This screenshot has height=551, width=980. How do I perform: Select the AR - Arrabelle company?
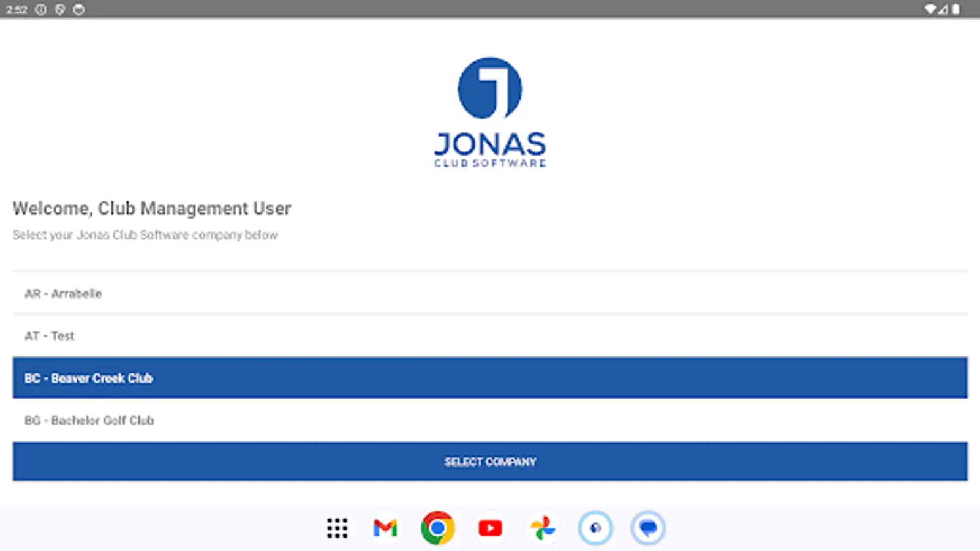(490, 293)
